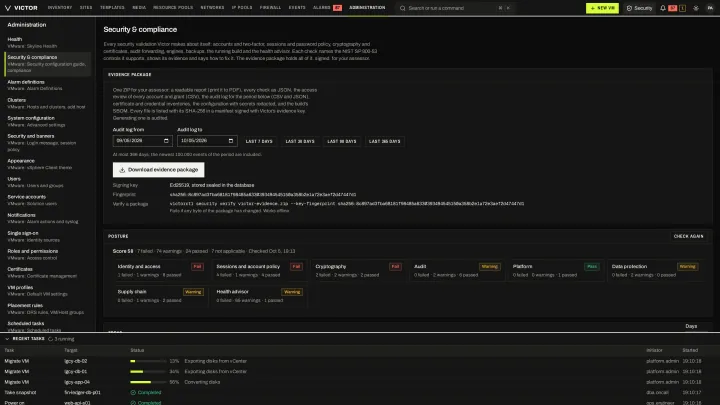Collapse the Recent Tasks panel chevron

7,339
